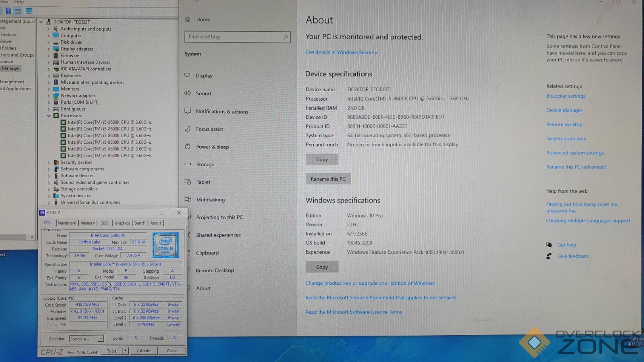The width and height of the screenshot is (644, 362).
Task: Click the Tablet icon in Settings
Action: coord(188,182)
